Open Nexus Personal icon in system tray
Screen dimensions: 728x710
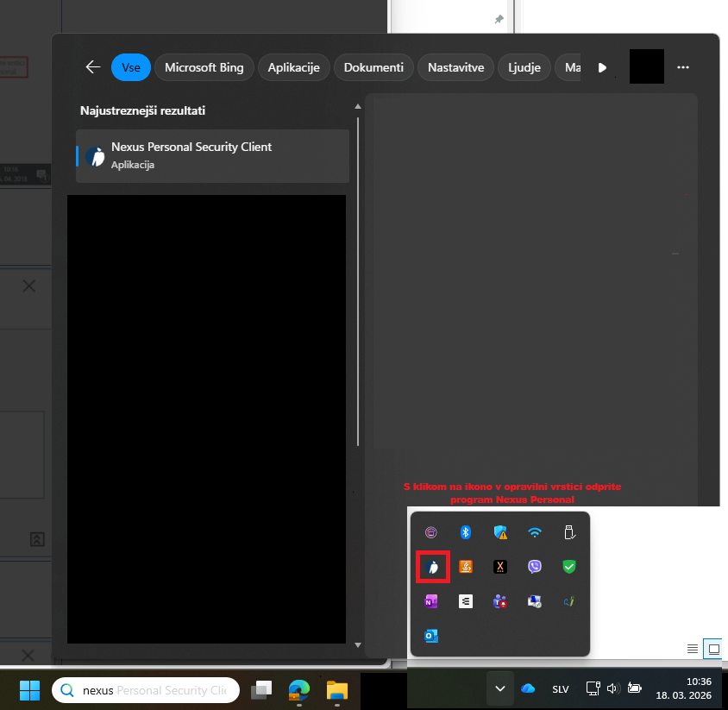pyautogui.click(x=432, y=567)
